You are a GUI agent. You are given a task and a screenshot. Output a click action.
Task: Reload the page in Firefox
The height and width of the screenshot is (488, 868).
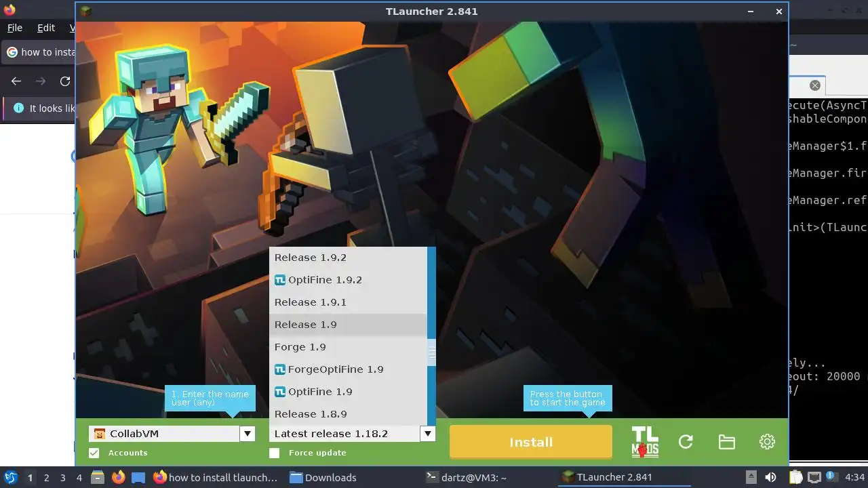coord(65,81)
